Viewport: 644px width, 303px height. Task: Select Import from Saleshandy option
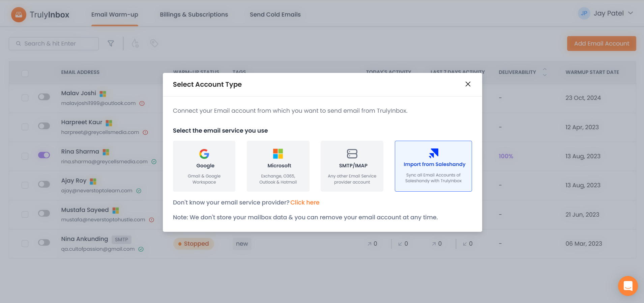point(433,166)
